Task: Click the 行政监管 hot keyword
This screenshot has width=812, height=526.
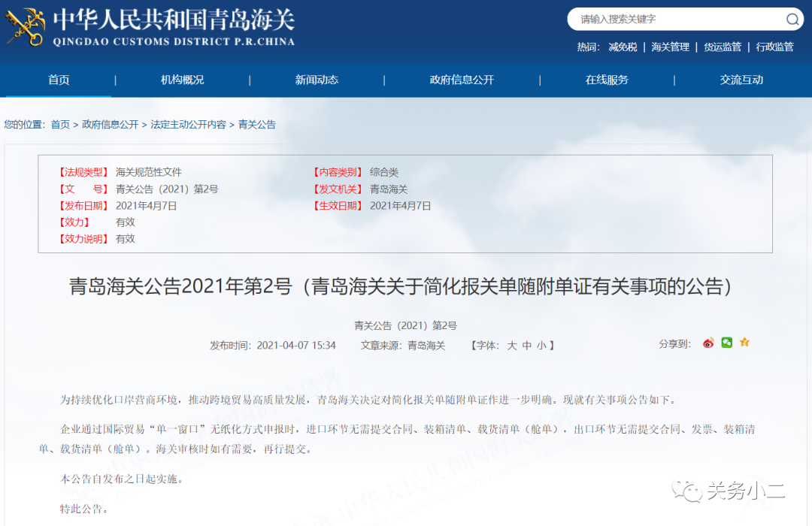Action: [x=774, y=47]
